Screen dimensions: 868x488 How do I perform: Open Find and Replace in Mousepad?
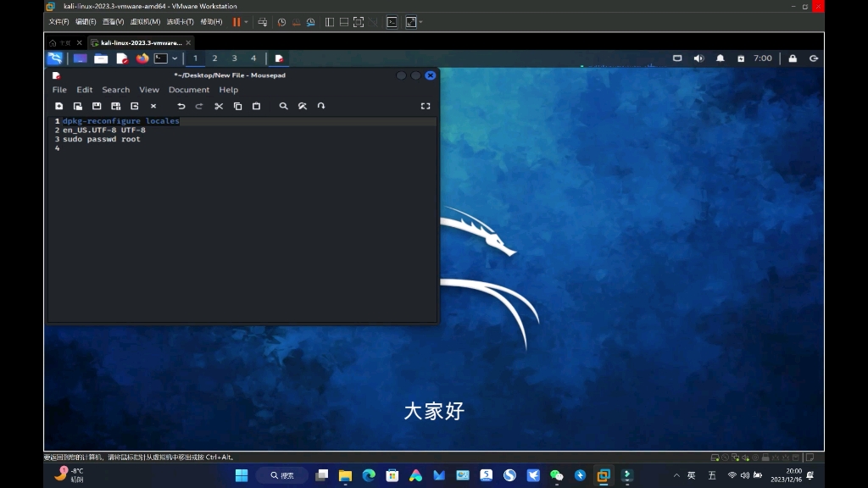303,106
